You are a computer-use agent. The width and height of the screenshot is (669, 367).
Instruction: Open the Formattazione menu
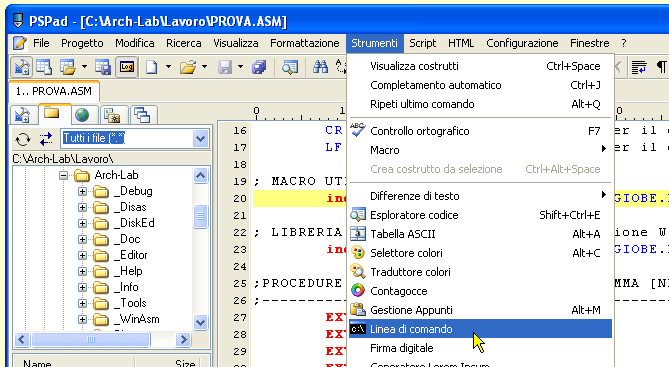[305, 43]
